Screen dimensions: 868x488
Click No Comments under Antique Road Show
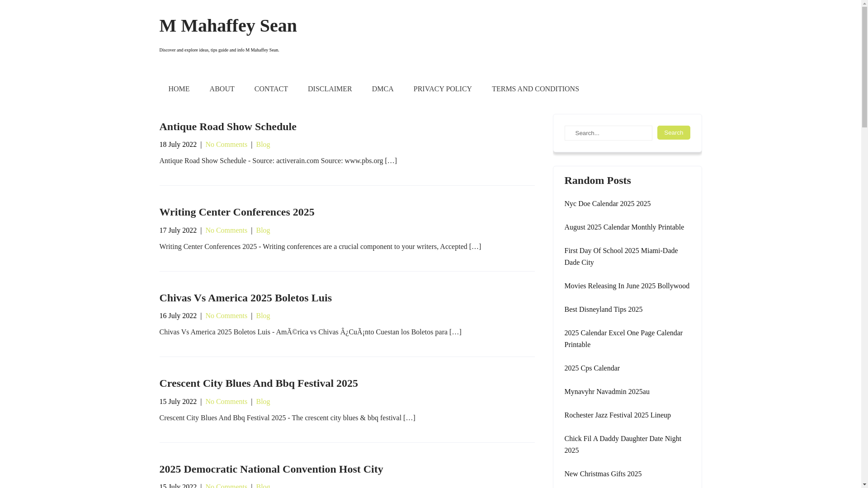[x=226, y=145]
